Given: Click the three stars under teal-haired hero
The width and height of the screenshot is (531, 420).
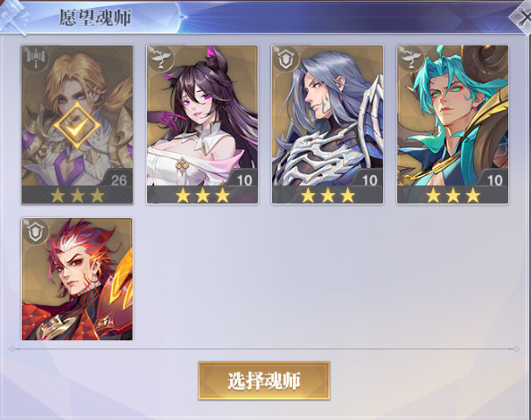Looking at the screenshot, I should (453, 195).
